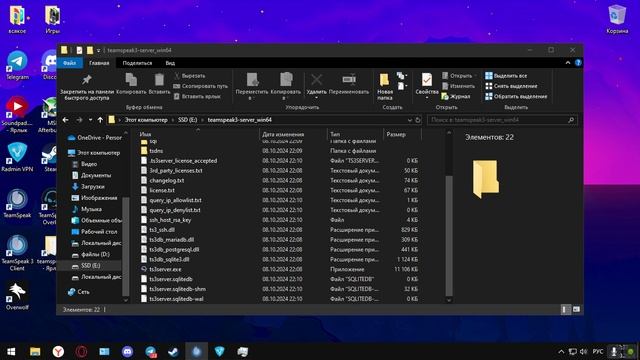Click Журнал history in the ribbon
The image size is (640, 360).
pos(456,96)
